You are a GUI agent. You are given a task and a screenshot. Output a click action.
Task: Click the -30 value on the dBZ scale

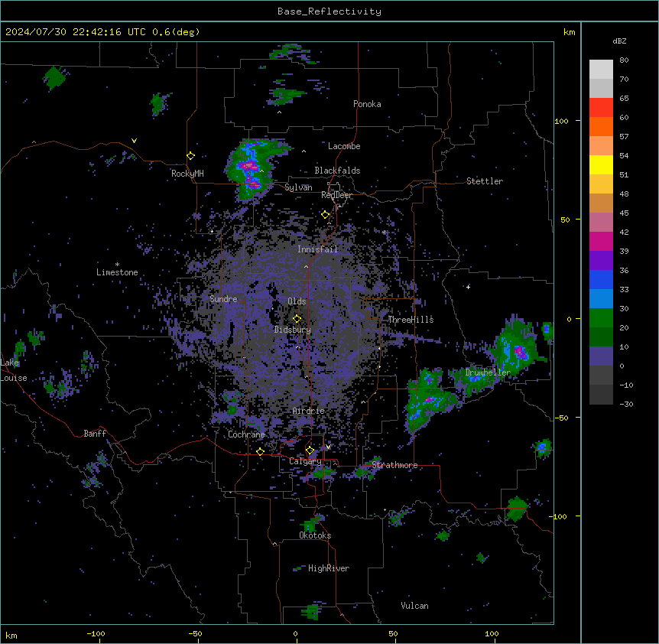click(x=626, y=405)
